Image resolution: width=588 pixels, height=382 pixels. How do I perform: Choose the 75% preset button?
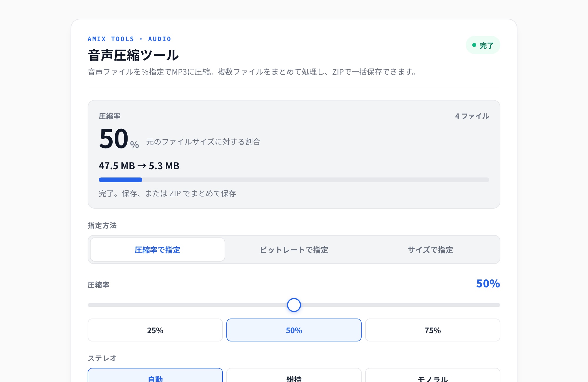[x=433, y=330]
